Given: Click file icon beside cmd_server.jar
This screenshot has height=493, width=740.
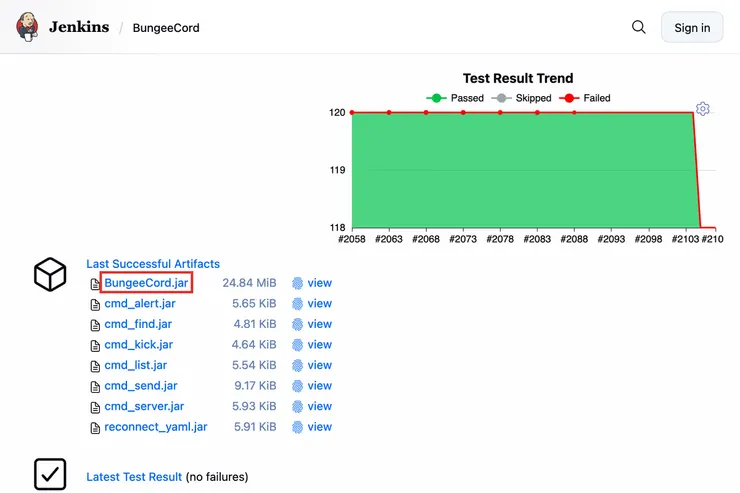Looking at the screenshot, I should tap(95, 407).
